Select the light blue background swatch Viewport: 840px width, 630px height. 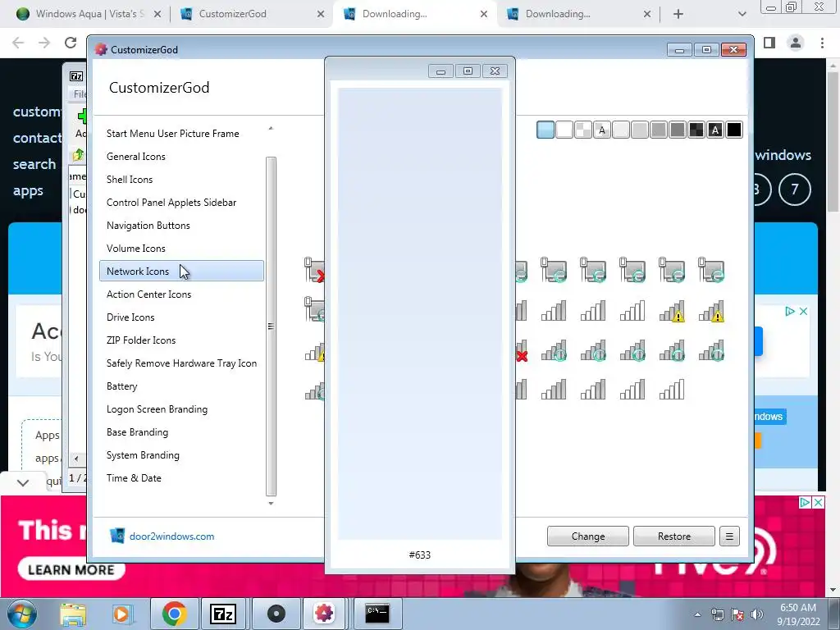point(545,130)
